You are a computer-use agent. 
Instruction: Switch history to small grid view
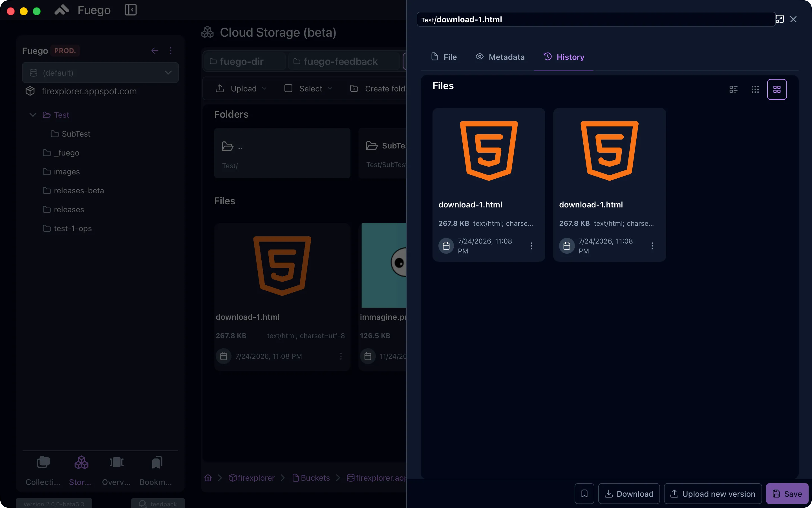(755, 89)
